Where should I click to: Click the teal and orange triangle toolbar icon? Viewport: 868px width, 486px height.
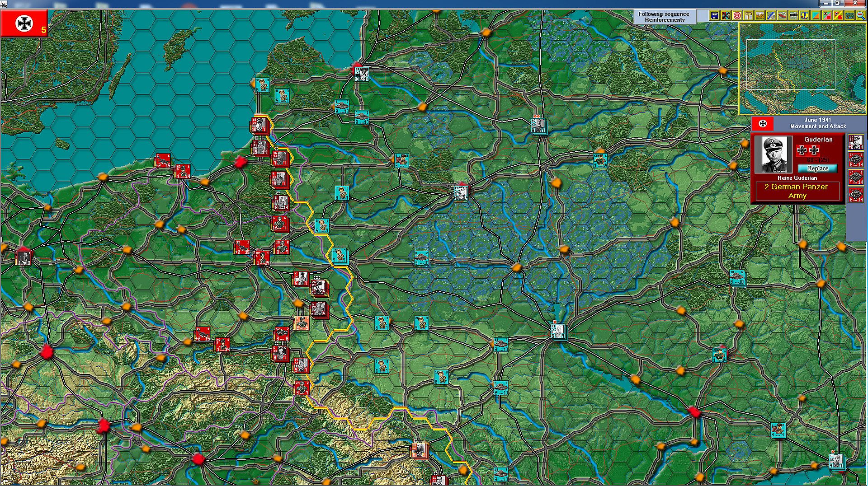tap(816, 16)
